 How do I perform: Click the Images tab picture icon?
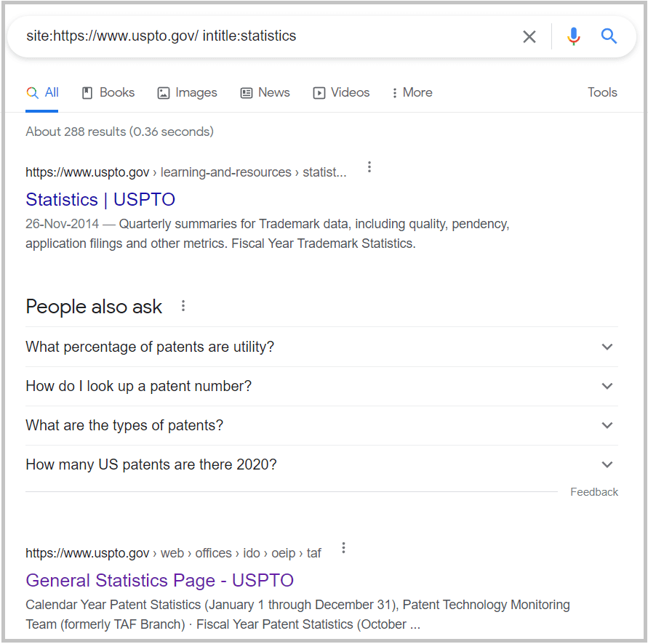coord(164,93)
